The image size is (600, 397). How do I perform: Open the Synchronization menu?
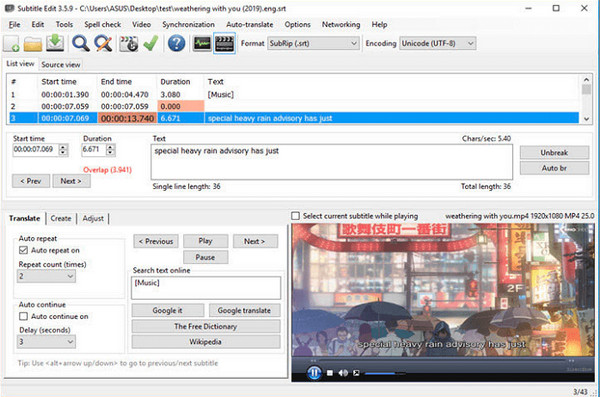pyautogui.click(x=188, y=25)
